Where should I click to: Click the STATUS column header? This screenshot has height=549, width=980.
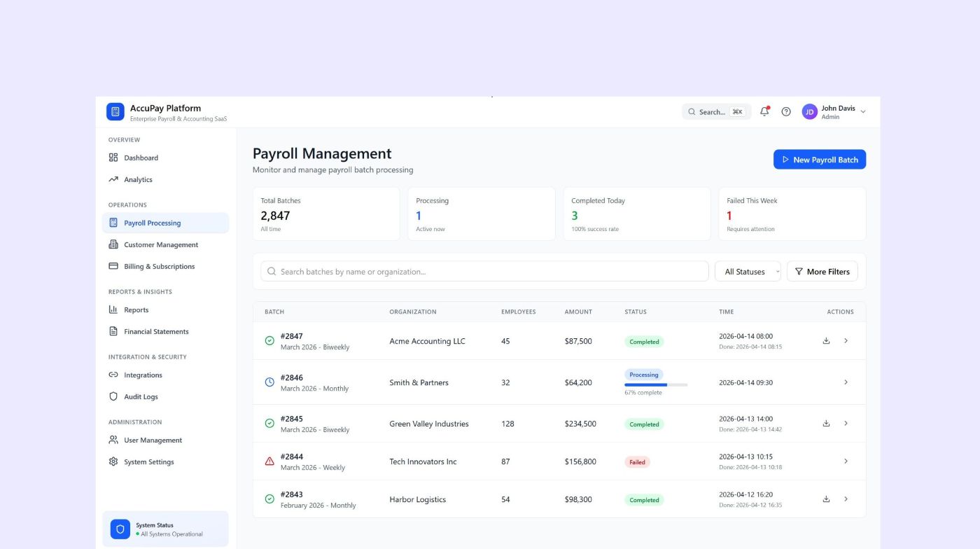[636, 312]
